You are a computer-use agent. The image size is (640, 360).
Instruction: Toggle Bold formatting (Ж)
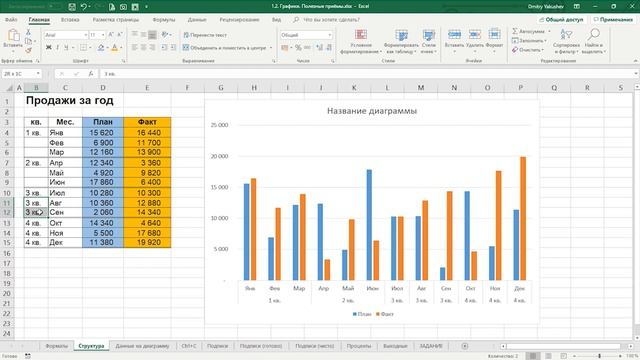[49, 48]
